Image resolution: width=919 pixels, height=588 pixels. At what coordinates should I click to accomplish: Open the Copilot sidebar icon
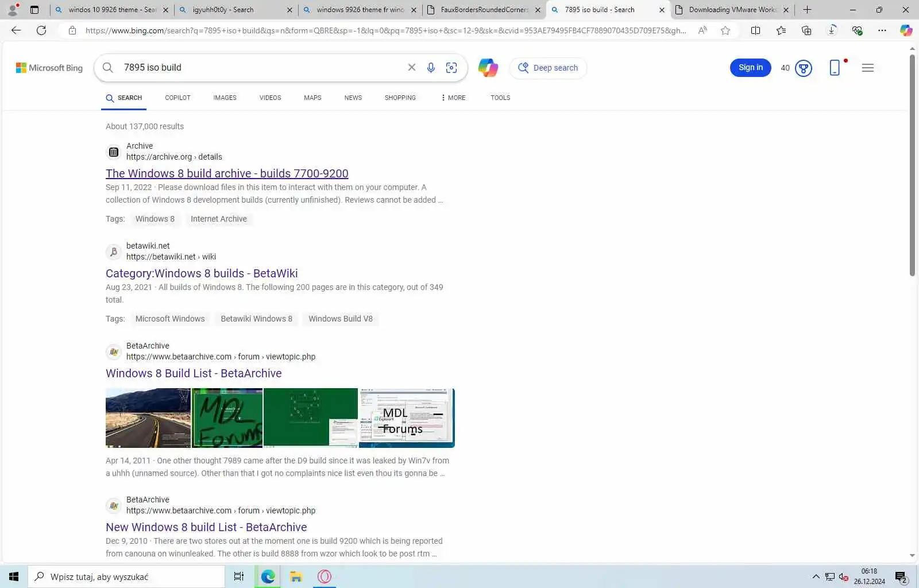pyautogui.click(x=906, y=30)
